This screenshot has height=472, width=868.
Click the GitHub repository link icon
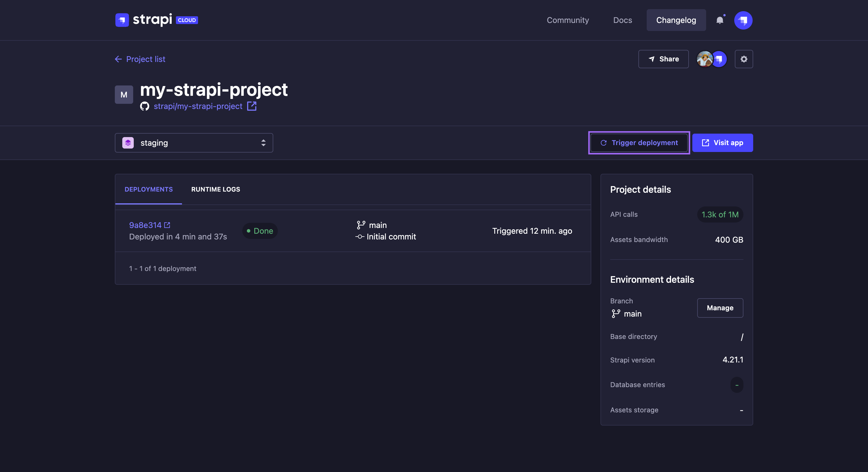tap(252, 106)
